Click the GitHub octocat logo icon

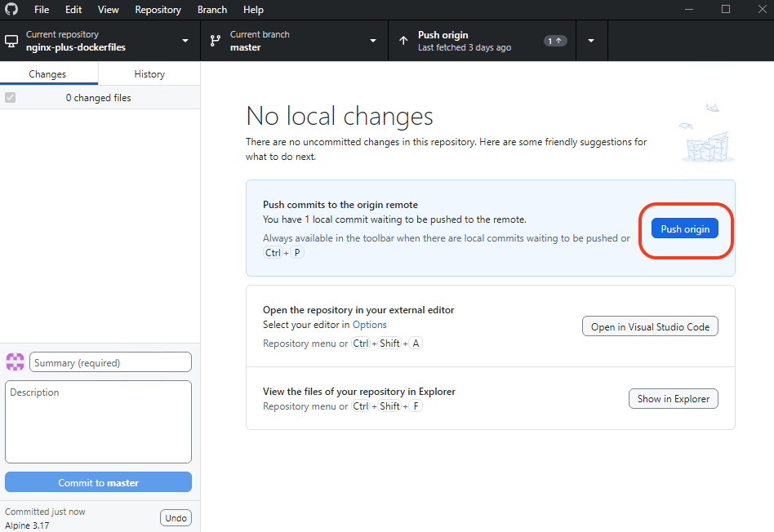coord(11,9)
